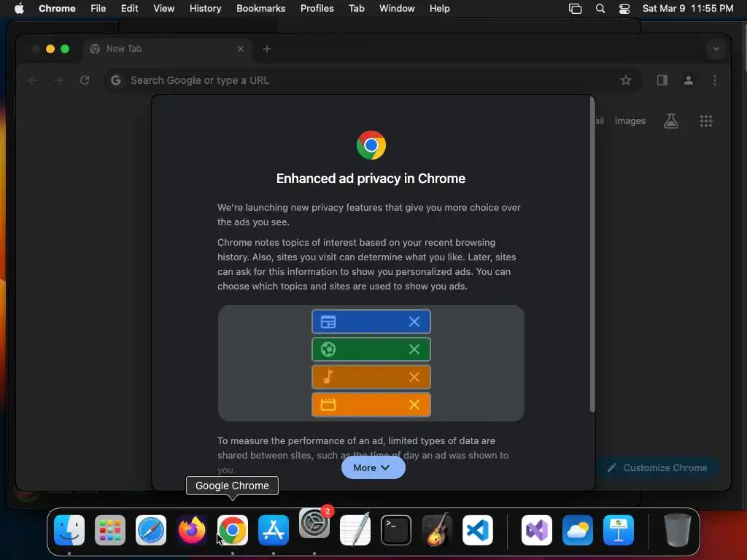Viewport: 747px width, 560px height.
Task: Open Launchpad from the Dock
Action: coord(110,530)
